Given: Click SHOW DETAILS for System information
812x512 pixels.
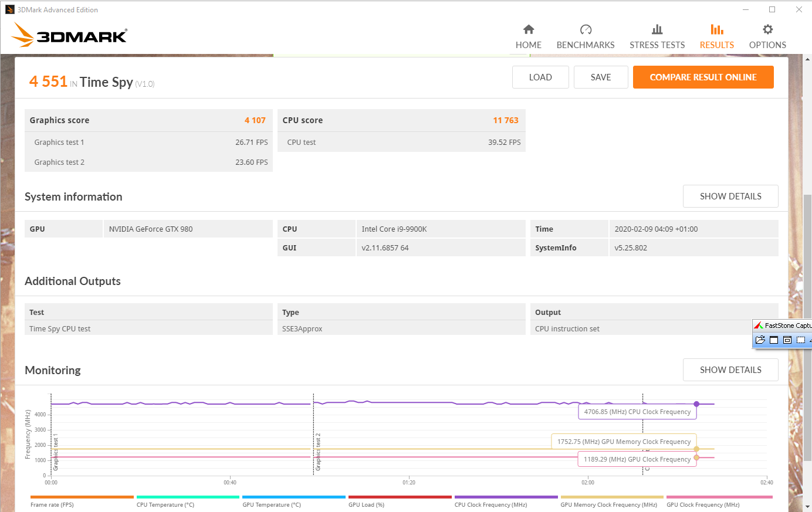Looking at the screenshot, I should [730, 196].
